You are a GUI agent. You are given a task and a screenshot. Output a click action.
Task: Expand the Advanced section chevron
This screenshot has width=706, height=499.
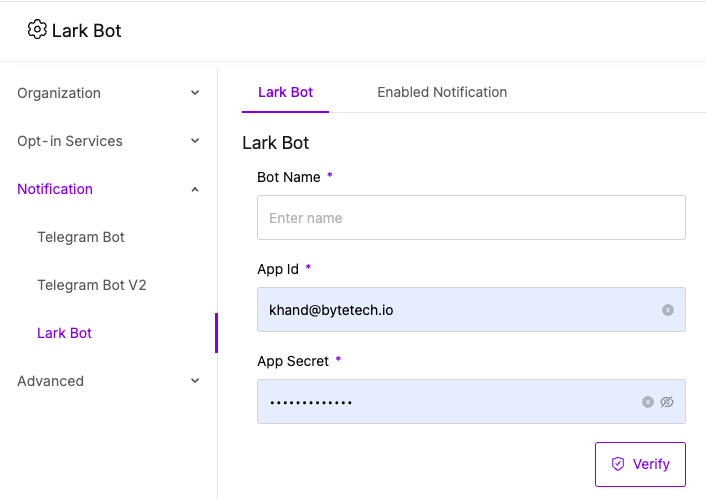pos(195,381)
